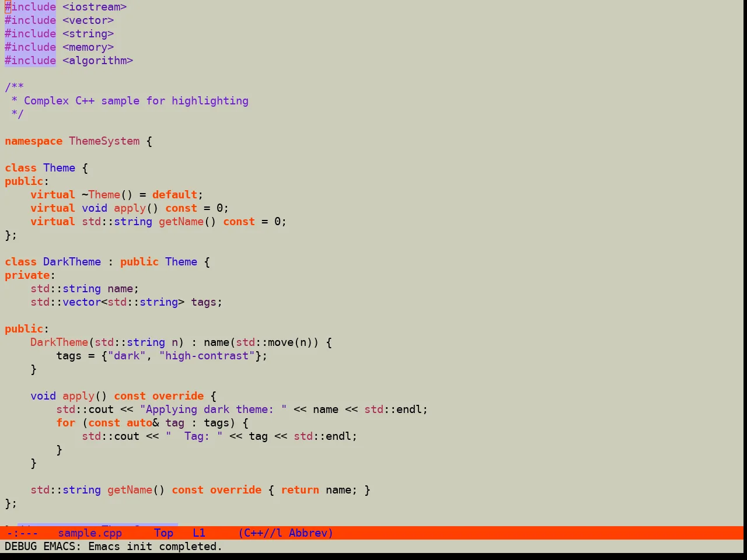This screenshot has height=560, width=747.
Task: Click the "Applying dark theme: " string
Action: (x=214, y=409)
